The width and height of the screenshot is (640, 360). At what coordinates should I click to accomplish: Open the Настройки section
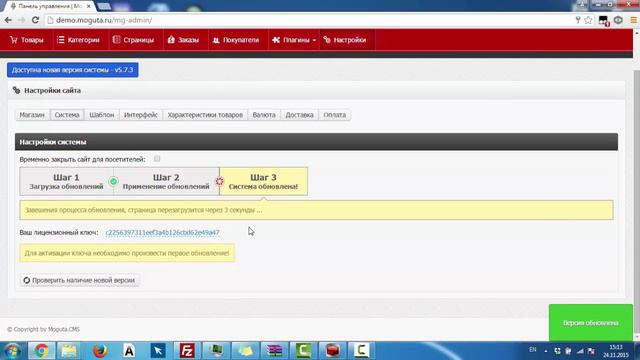pyautogui.click(x=345, y=40)
